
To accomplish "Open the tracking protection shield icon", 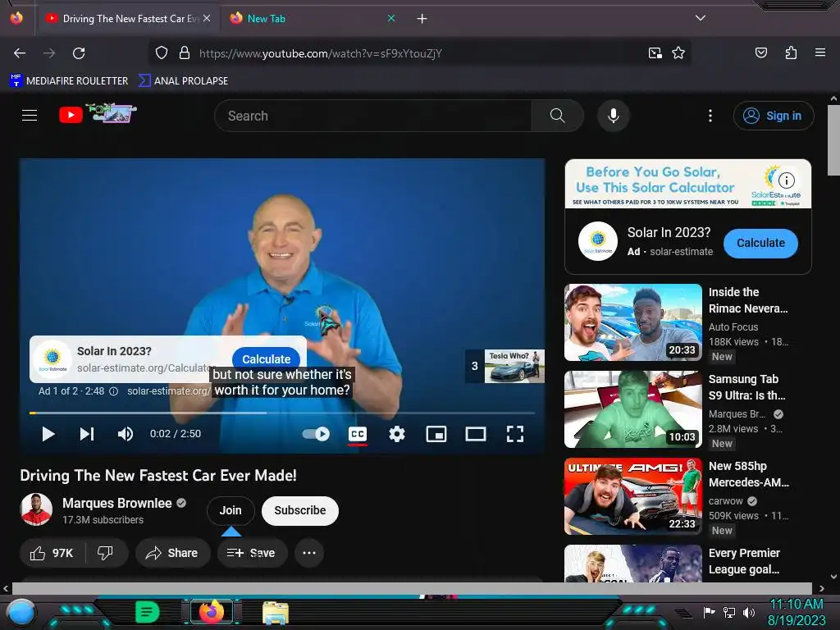I will click(162, 53).
